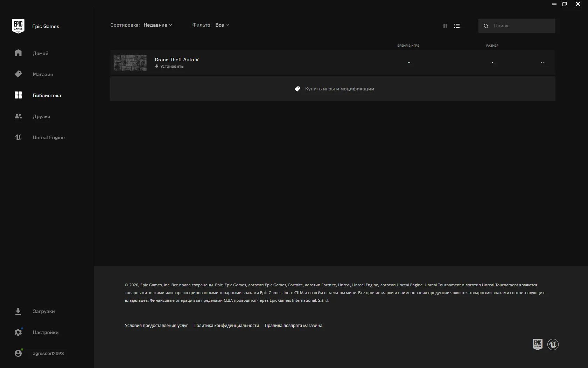The width and height of the screenshot is (588, 368).
Task: Open Настройки label in the sidebar
Action: coord(45,332)
